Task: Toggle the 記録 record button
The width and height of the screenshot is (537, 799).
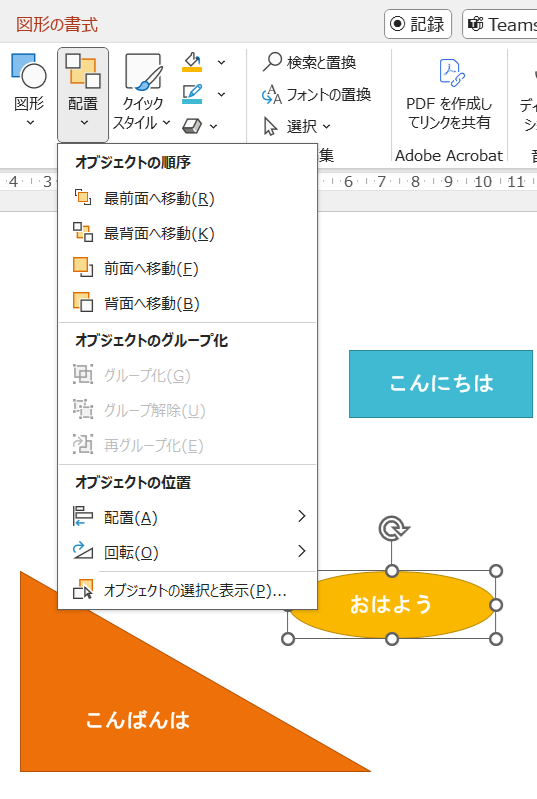Action: [x=418, y=24]
